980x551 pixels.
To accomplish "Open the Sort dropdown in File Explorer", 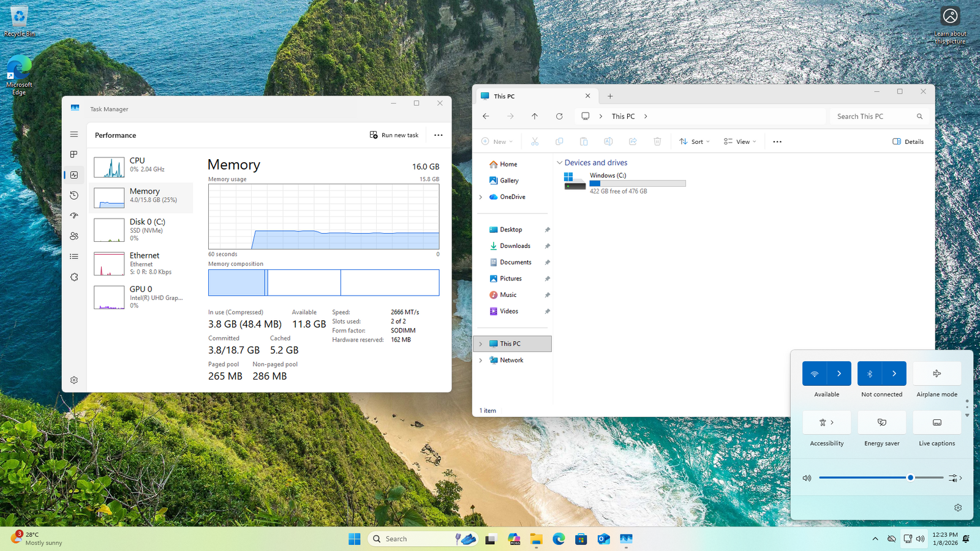I will pos(695,141).
